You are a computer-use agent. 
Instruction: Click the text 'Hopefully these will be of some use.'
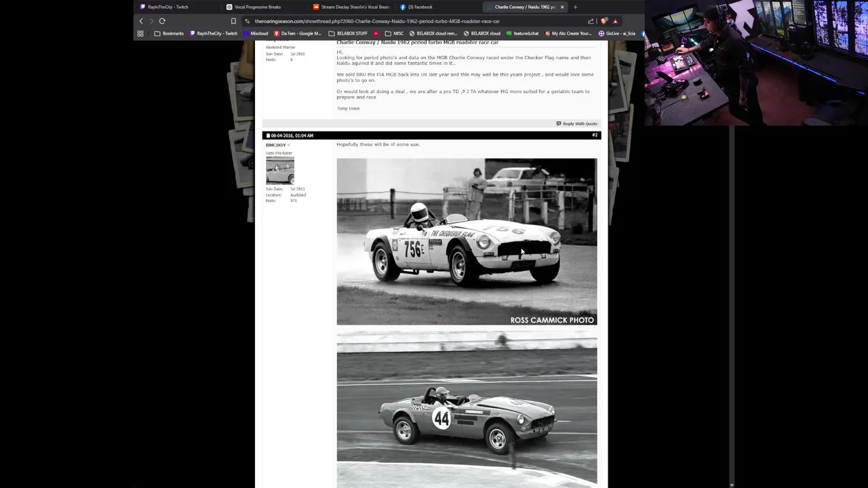pyautogui.click(x=378, y=144)
